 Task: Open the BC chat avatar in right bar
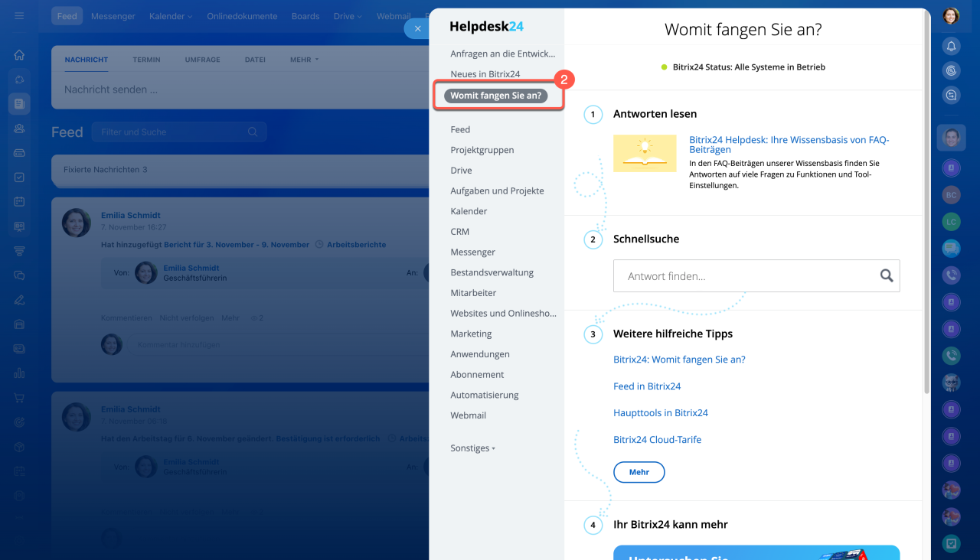951,195
